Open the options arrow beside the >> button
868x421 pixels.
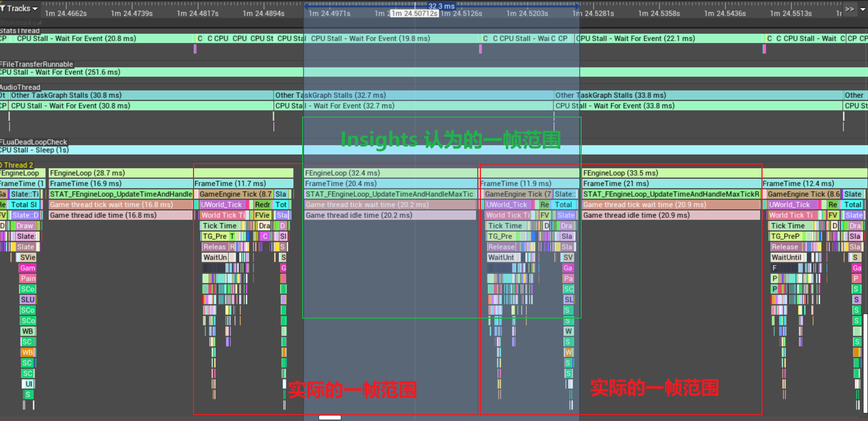[862, 9]
